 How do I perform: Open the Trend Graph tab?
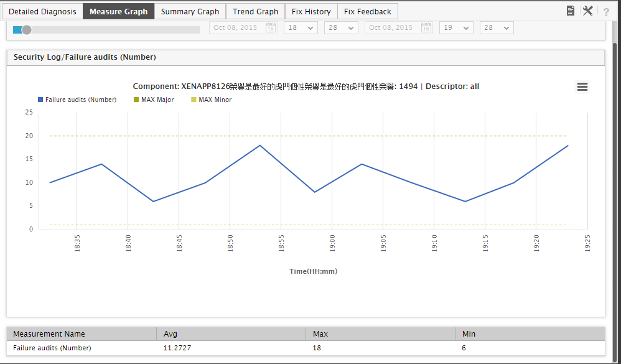256,11
